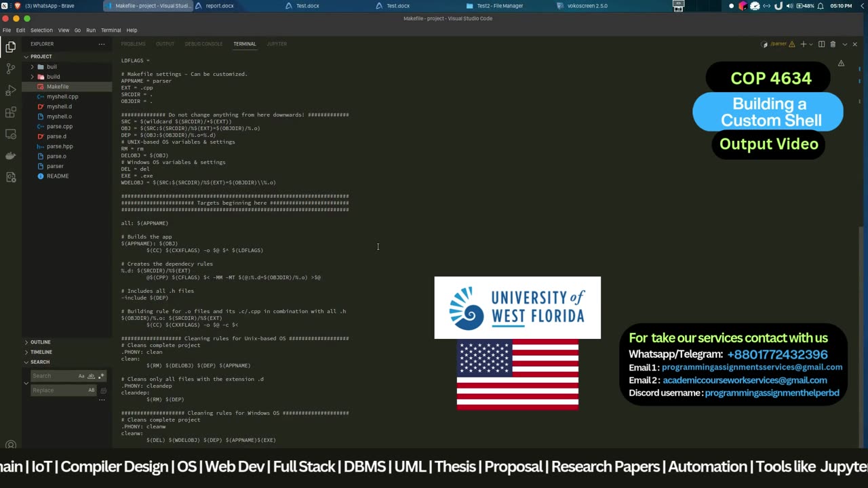Toggle Match Case in search box

click(x=81, y=376)
